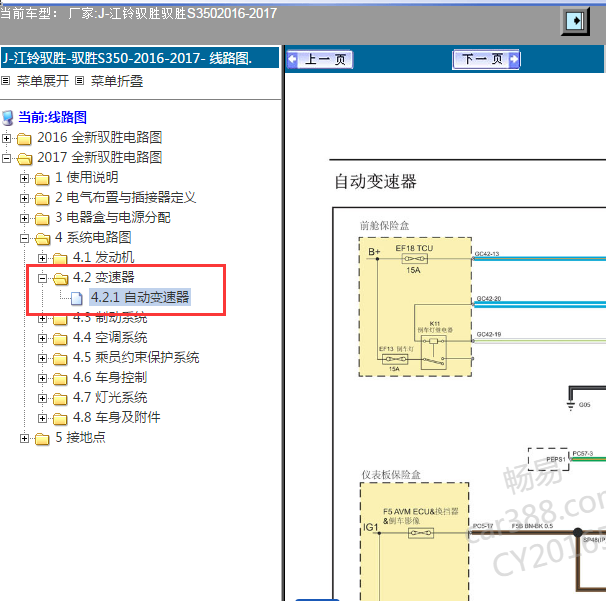Click folder icon of 1 使用说明
606x601 pixels.
[x=42, y=179]
